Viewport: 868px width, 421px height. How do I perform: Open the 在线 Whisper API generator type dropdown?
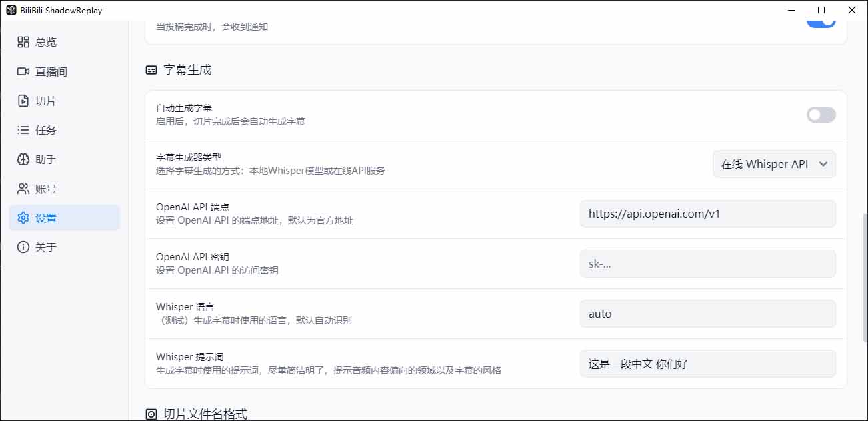[774, 164]
